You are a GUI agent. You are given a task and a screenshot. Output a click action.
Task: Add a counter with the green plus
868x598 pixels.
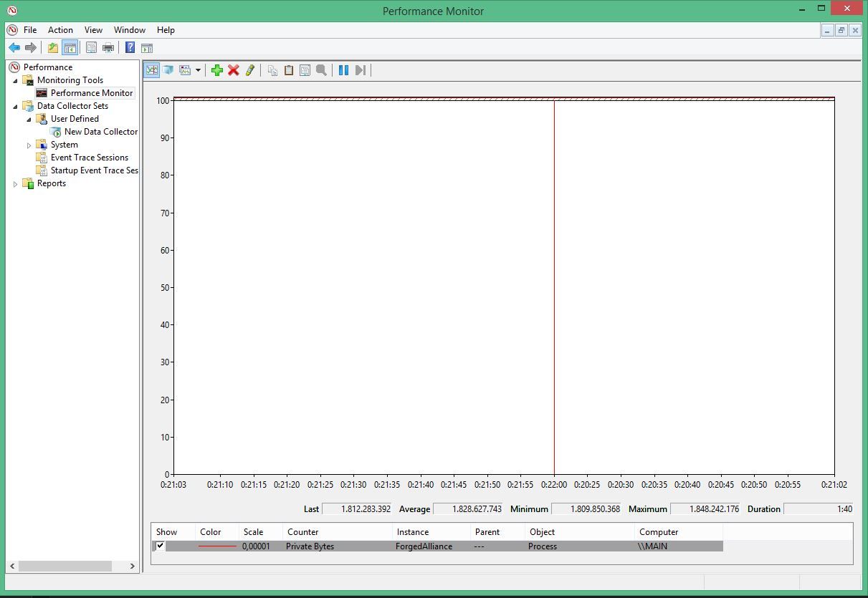(x=216, y=70)
